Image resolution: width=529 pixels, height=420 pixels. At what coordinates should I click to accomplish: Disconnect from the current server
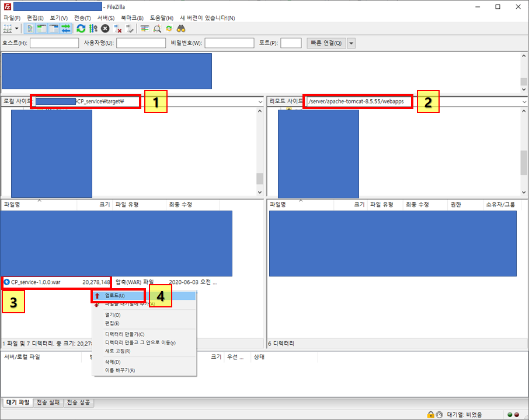pos(117,29)
